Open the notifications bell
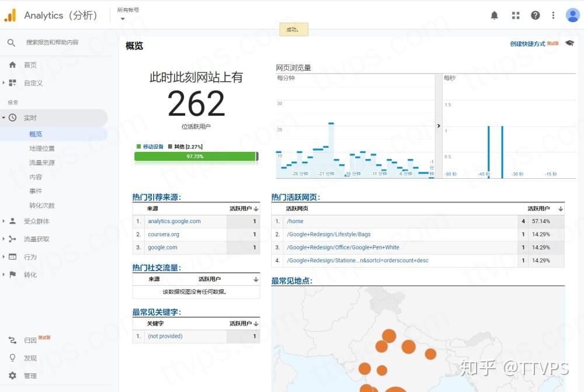The image size is (584, 392). tap(494, 15)
